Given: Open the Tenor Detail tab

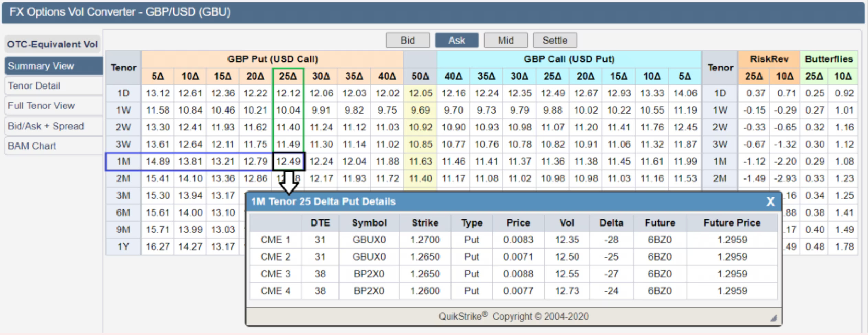Looking at the screenshot, I should click(x=54, y=86).
